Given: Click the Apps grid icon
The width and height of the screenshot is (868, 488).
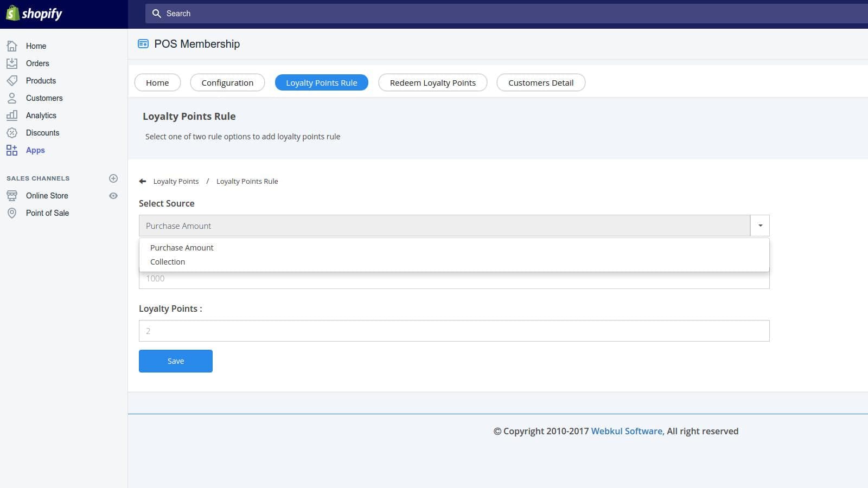Looking at the screenshot, I should pos(12,150).
